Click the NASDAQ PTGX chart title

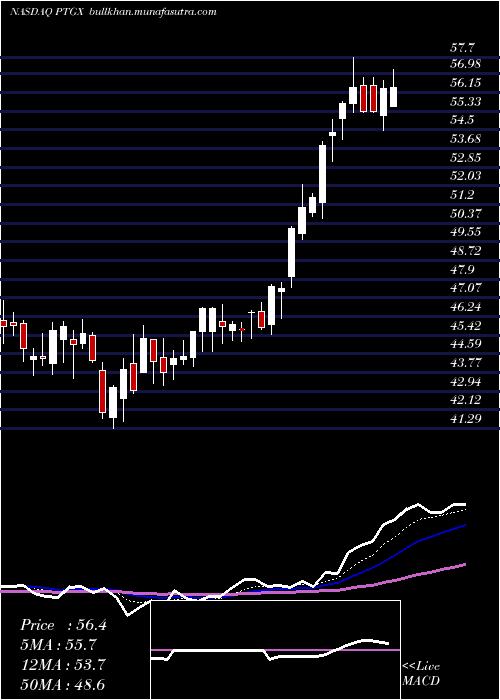48,12
